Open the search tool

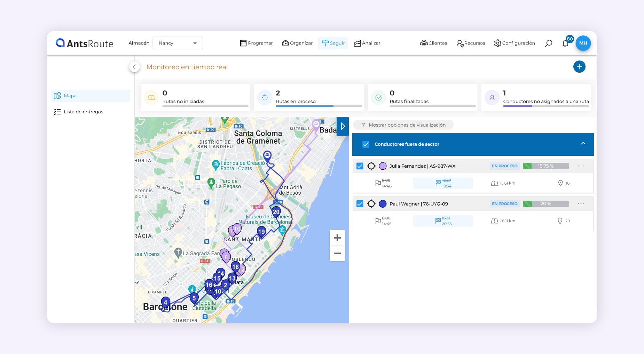pos(548,43)
